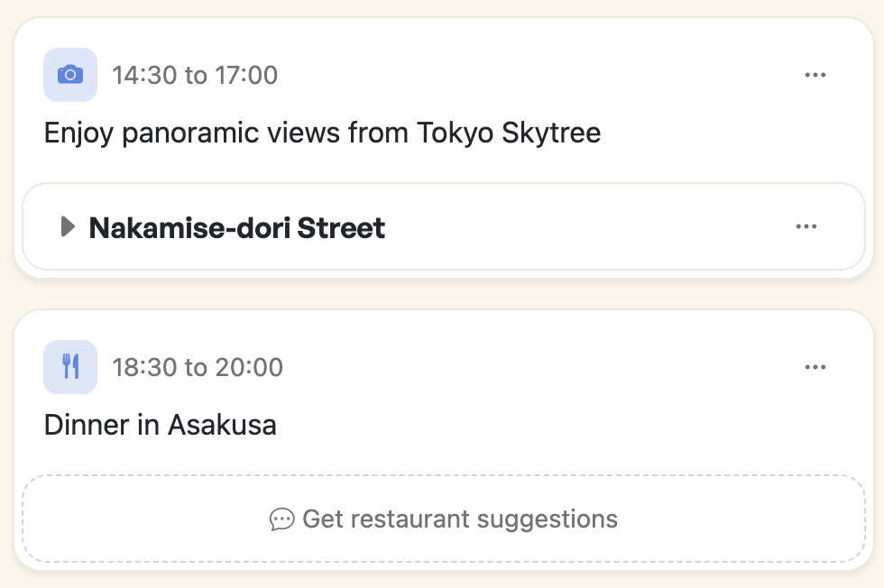Screen dimensions: 884x588
Task: Click the dashed suggestions prompt area
Action: click(x=443, y=519)
